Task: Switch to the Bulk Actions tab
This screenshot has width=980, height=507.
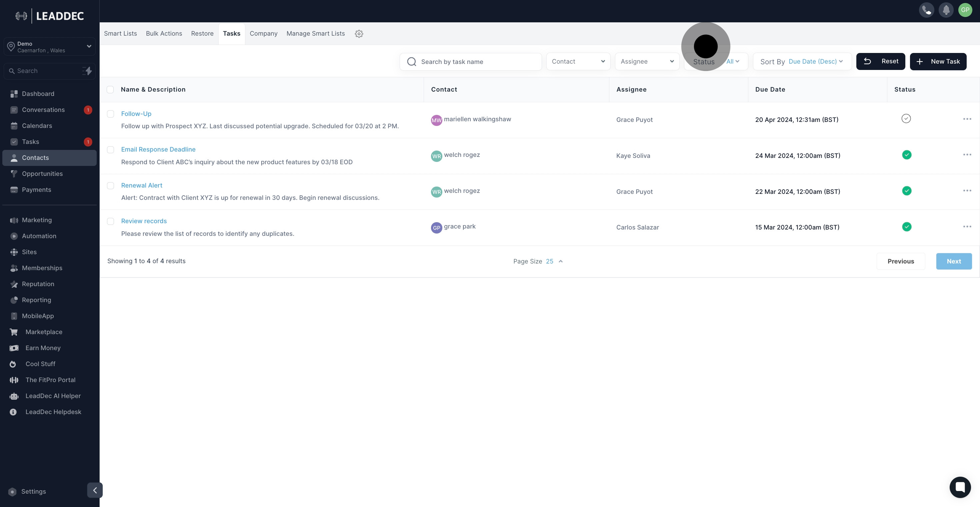Action: click(x=164, y=33)
